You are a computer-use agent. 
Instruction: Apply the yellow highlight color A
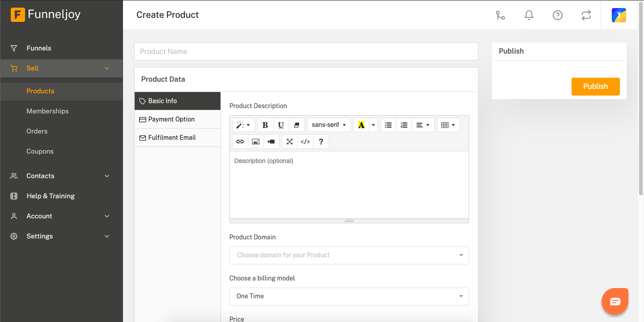click(x=361, y=125)
